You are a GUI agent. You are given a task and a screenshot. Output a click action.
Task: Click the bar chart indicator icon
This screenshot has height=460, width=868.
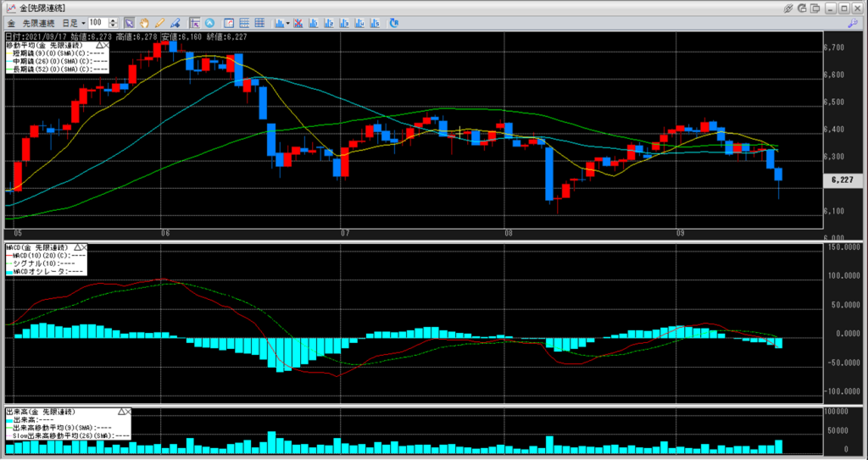[x=280, y=23]
